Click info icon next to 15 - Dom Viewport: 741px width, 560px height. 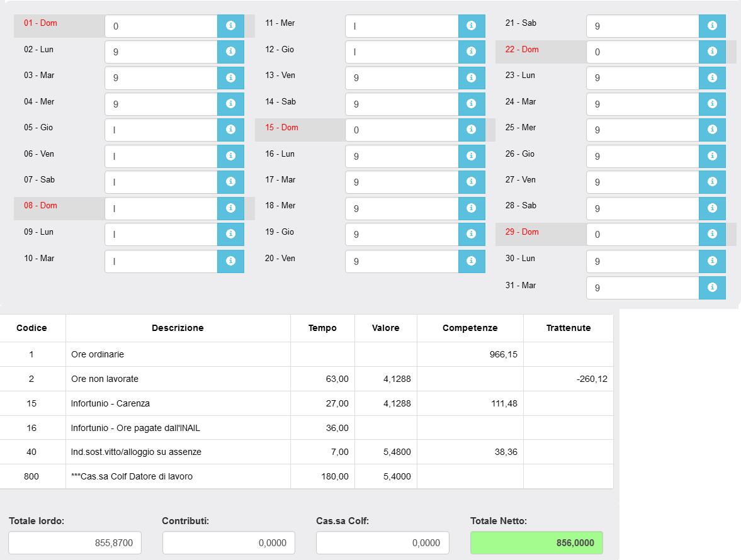pos(472,130)
